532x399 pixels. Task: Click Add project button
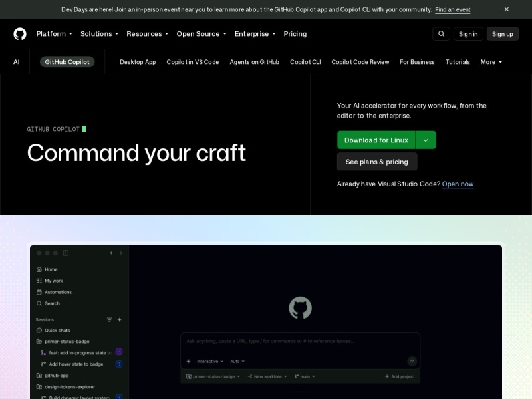point(400,376)
